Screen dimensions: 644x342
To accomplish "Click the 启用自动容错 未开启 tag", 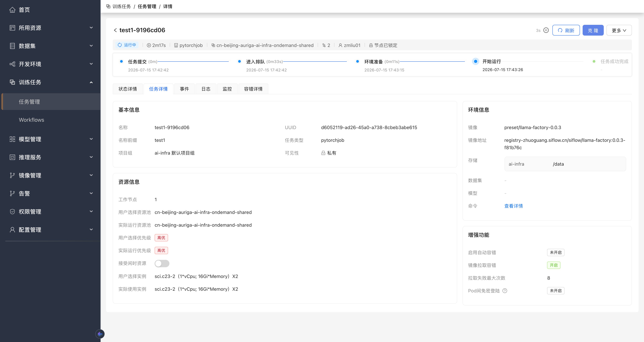I will pos(556,252).
